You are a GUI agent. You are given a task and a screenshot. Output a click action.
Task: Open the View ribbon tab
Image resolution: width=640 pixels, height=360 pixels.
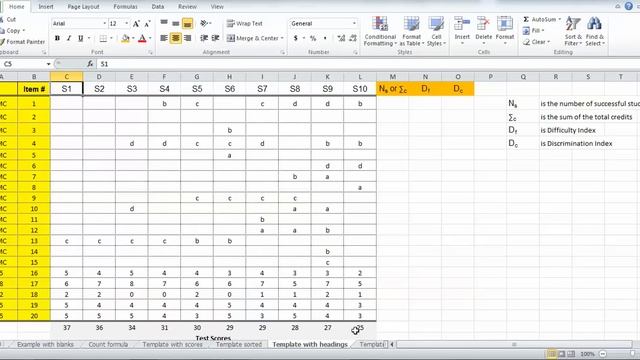click(x=217, y=7)
